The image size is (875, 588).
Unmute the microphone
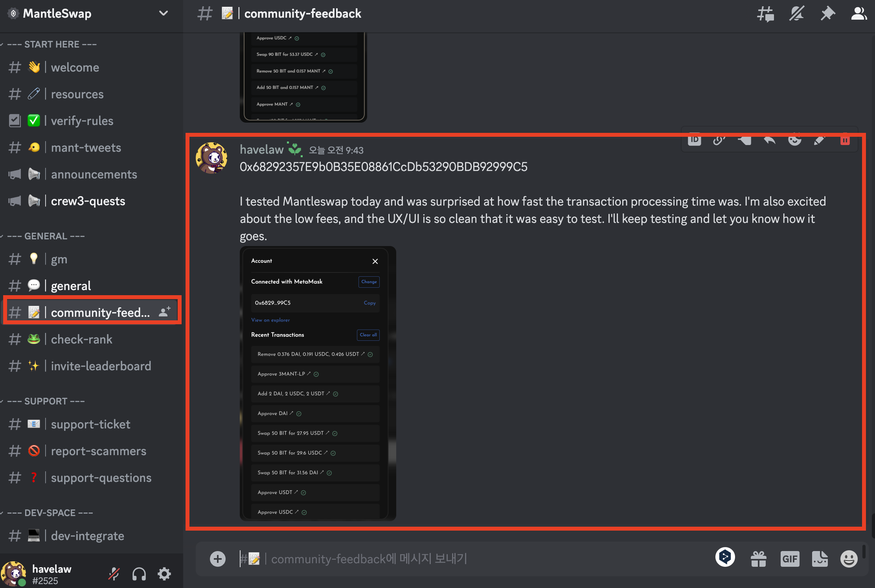point(114,574)
